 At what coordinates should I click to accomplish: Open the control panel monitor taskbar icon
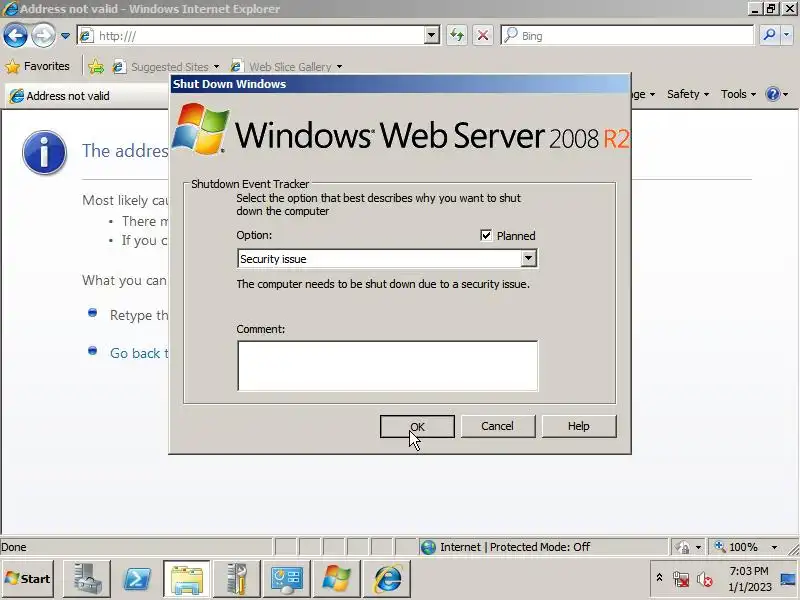pos(286,579)
